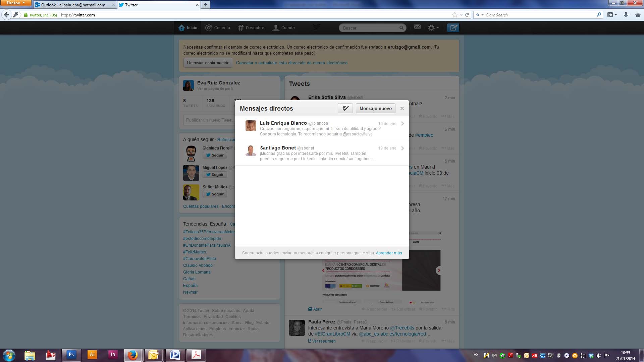Click the Publicar un nuevo Tweet field
Image resolution: width=644 pixels, height=362 pixels.
(209, 120)
